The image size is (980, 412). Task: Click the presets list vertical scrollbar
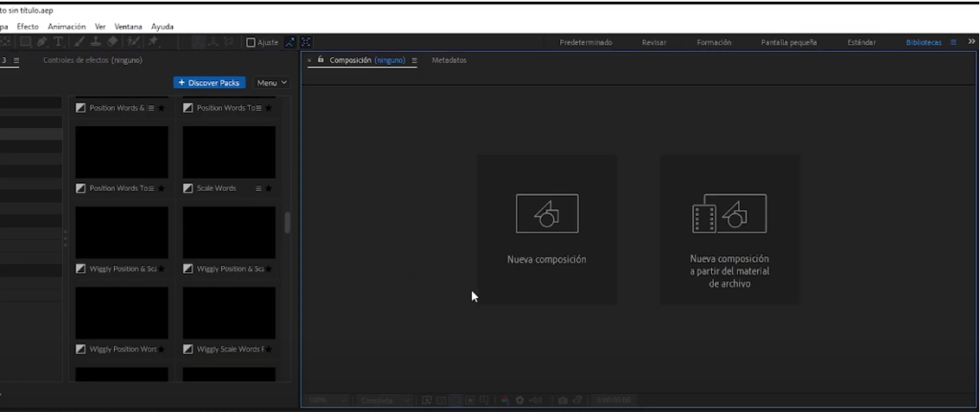[287, 222]
